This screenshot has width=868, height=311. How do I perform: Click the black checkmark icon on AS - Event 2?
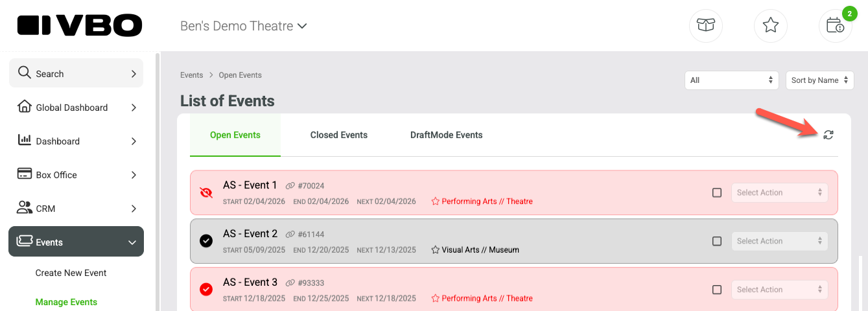206,241
